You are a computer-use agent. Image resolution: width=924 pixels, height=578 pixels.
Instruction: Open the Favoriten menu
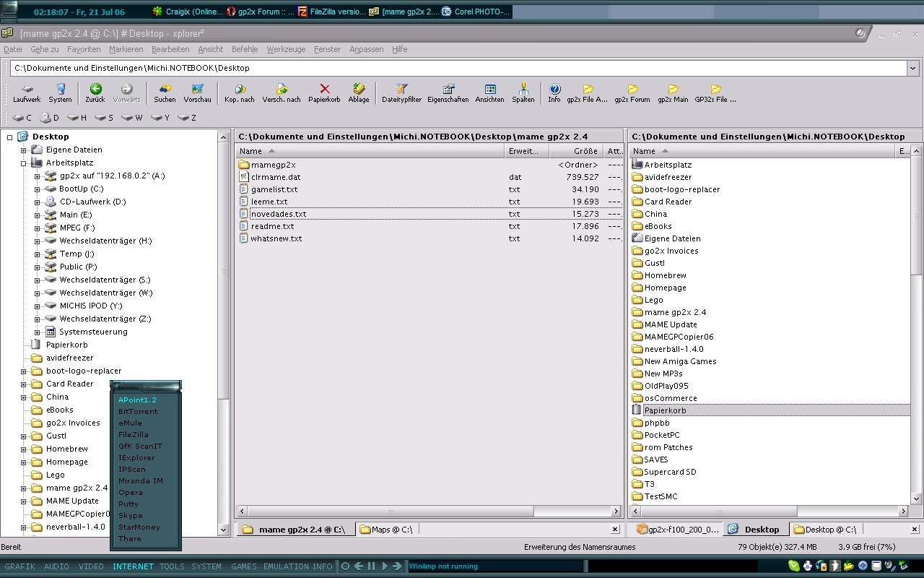tap(84, 49)
